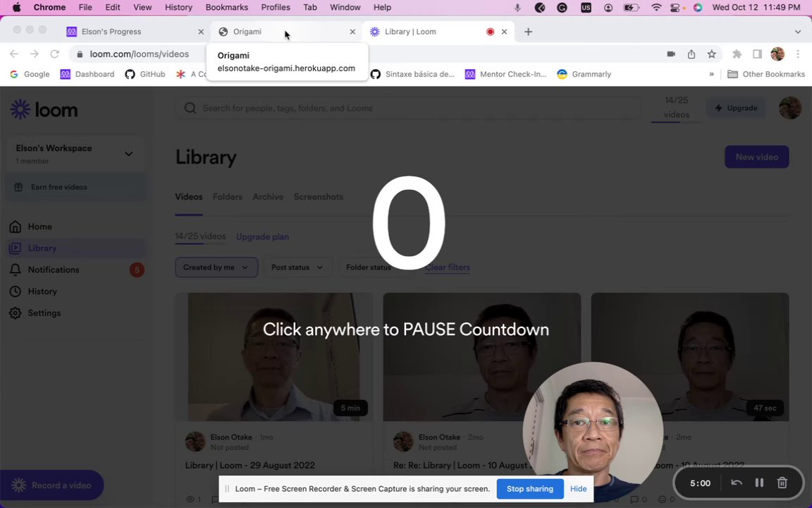Open the Mentor Check-In bookmark

coord(506,74)
